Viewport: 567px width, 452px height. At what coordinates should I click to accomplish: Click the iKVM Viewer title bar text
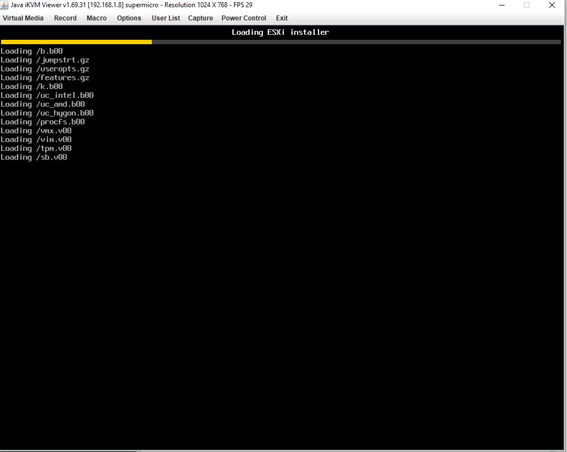(x=132, y=5)
